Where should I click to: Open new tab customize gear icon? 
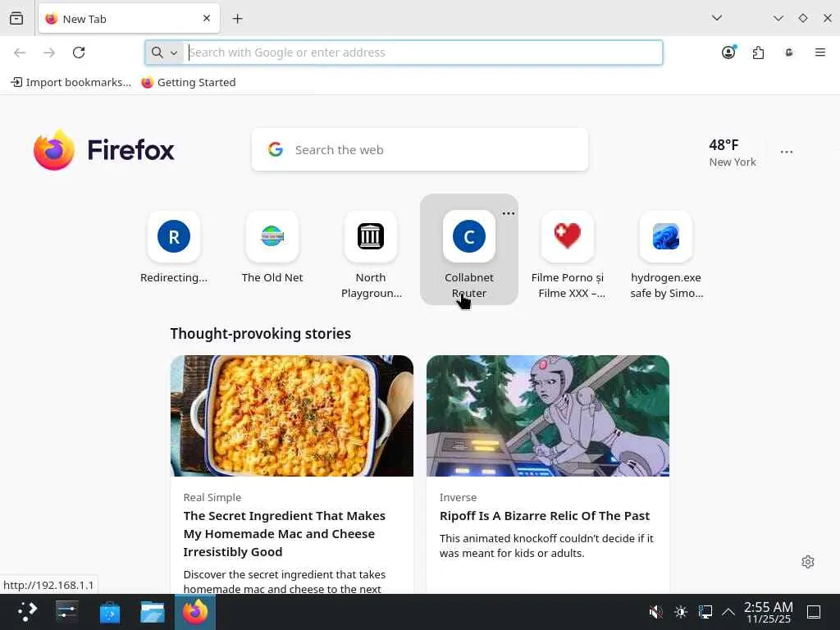pyautogui.click(x=808, y=561)
